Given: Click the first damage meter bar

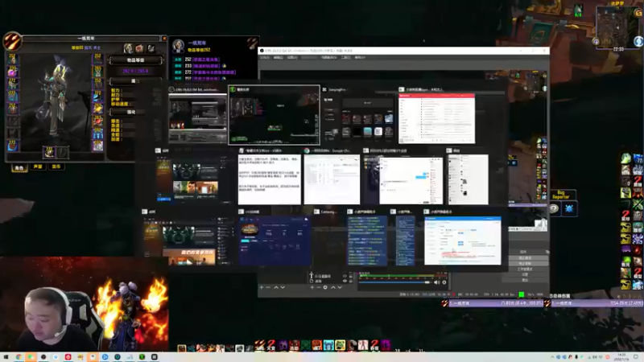Looking at the screenshot, I should pos(496,303).
